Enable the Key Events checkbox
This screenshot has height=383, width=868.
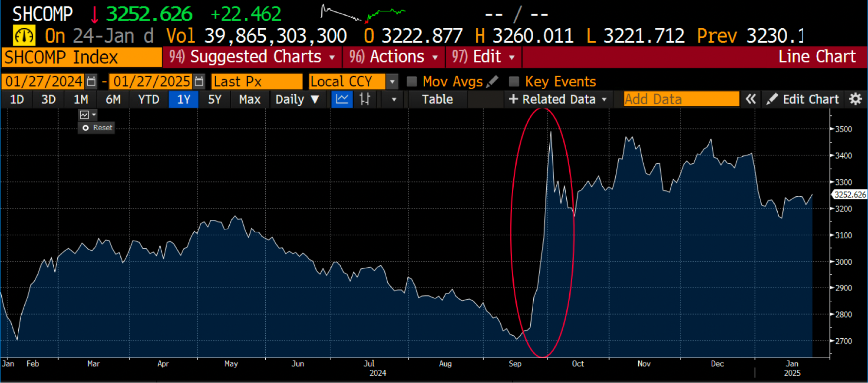click(514, 81)
